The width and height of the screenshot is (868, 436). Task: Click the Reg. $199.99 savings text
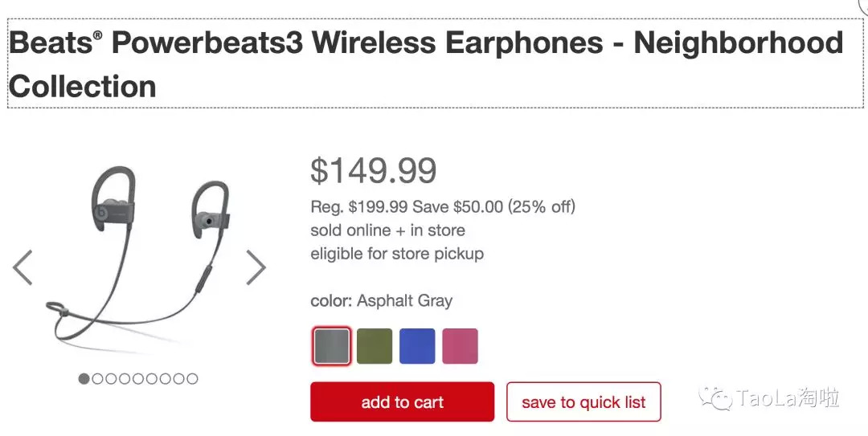(x=443, y=207)
